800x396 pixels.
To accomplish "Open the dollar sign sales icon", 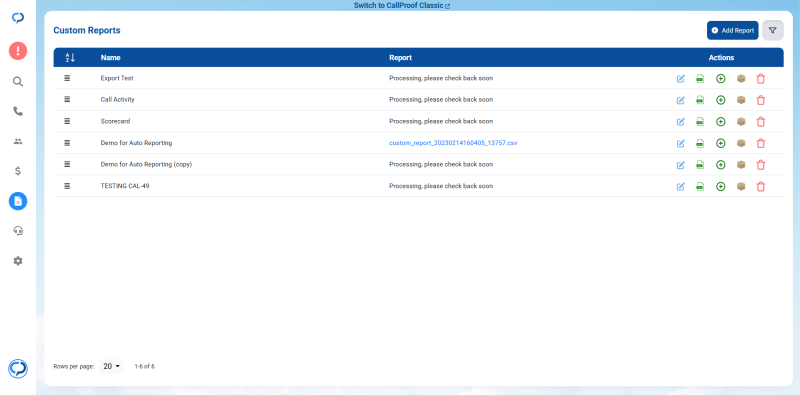I will (x=18, y=171).
